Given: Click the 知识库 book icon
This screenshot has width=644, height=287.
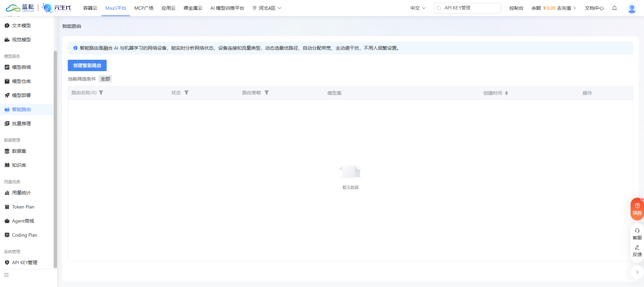Looking at the screenshot, I should click(7, 165).
